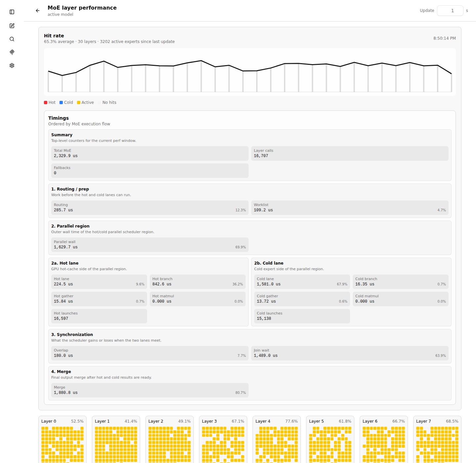
Task: Select the Layer calls 16,707 card
Action: coord(350,153)
